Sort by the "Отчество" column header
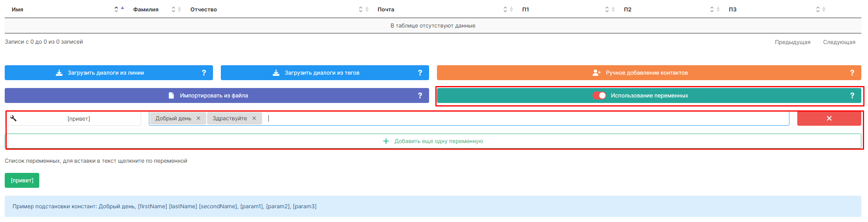Image resolution: width=868 pixels, height=222 pixels. click(x=204, y=9)
